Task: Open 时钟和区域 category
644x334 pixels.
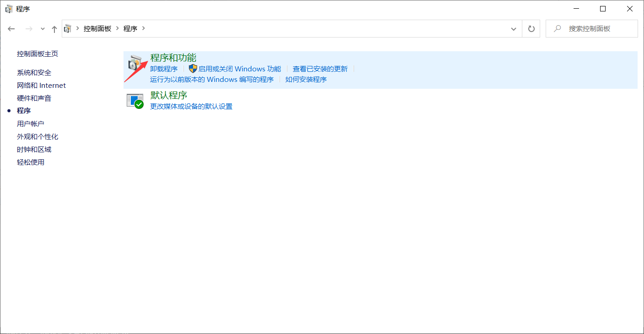Action: pos(34,149)
